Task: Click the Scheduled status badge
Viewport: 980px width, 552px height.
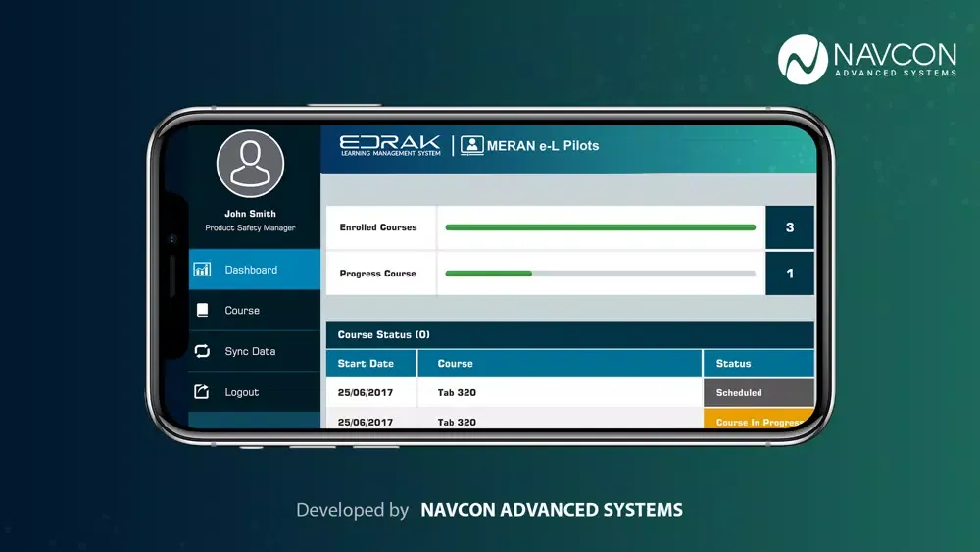Action: point(759,392)
